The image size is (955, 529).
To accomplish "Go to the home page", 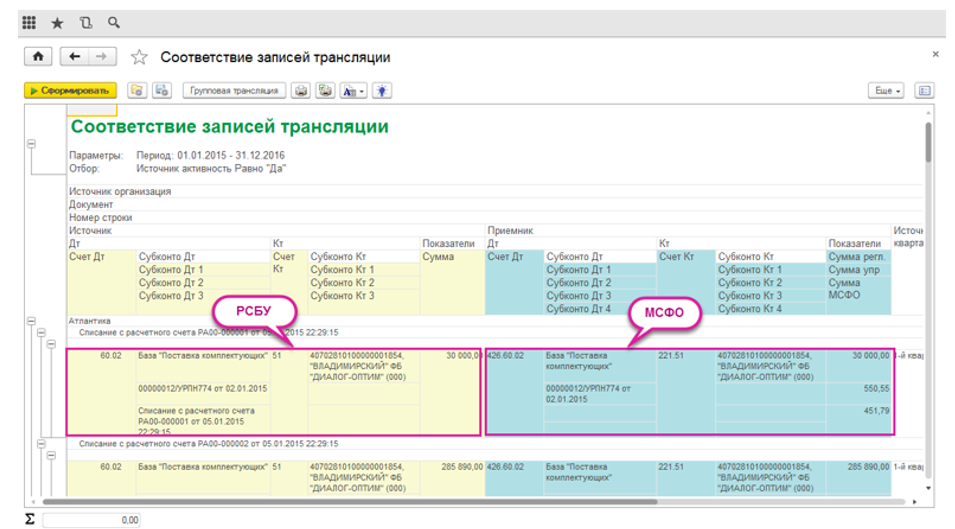I will tap(38, 57).
